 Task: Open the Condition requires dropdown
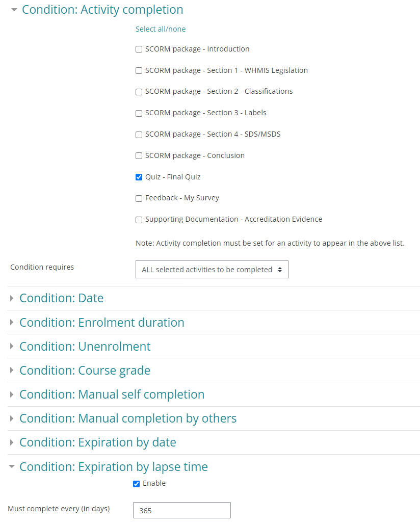(212, 270)
